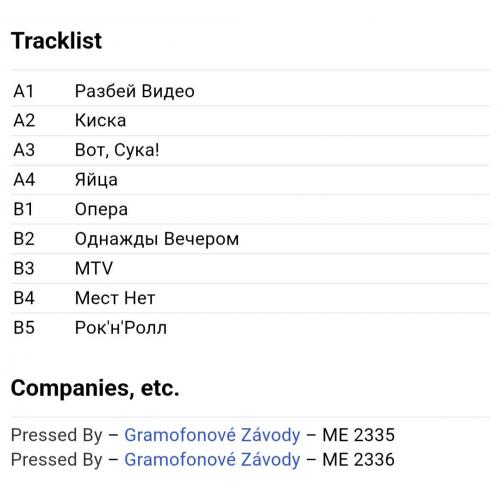Select track B2 Однажды Вечером
500x500 pixels.
click(x=250, y=239)
